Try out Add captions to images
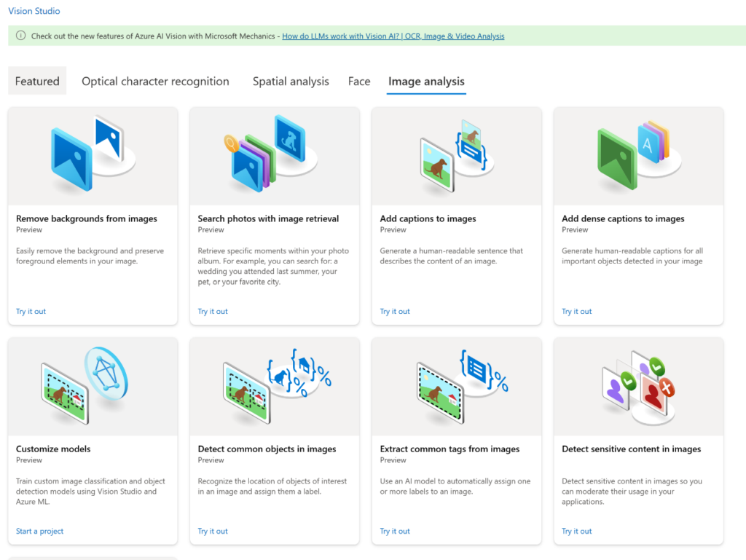Screen dimensions: 746x560 (x=395, y=311)
